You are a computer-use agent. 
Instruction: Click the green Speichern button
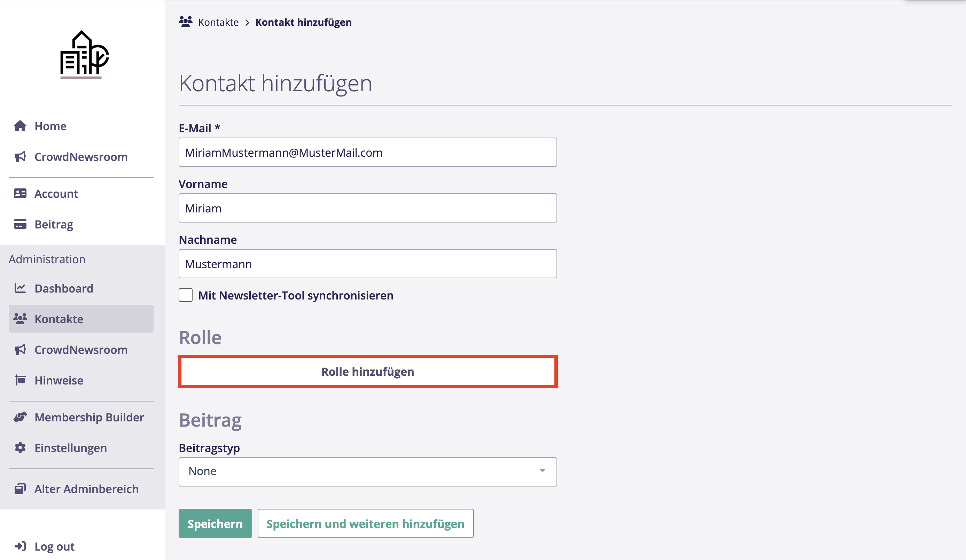tap(215, 523)
